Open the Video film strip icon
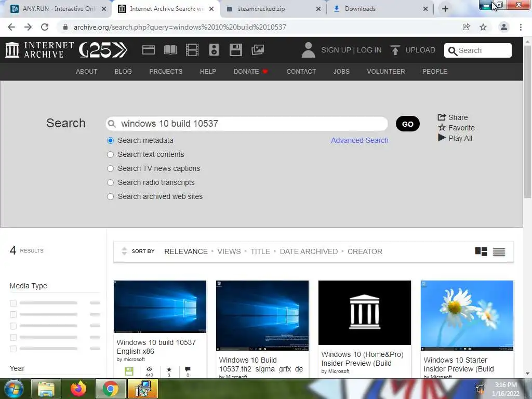Image resolution: width=532 pixels, height=399 pixels. 192,50
